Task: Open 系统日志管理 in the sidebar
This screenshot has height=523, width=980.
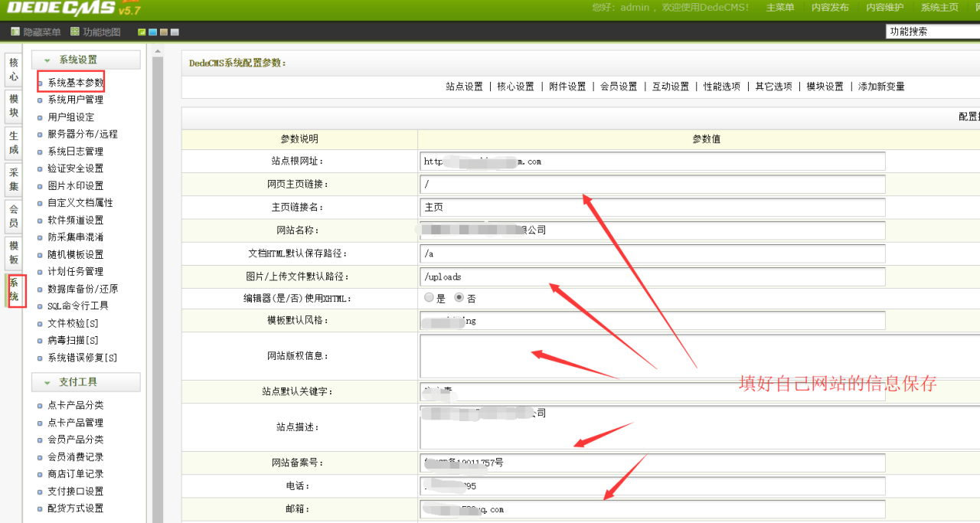Action: pyautogui.click(x=75, y=152)
